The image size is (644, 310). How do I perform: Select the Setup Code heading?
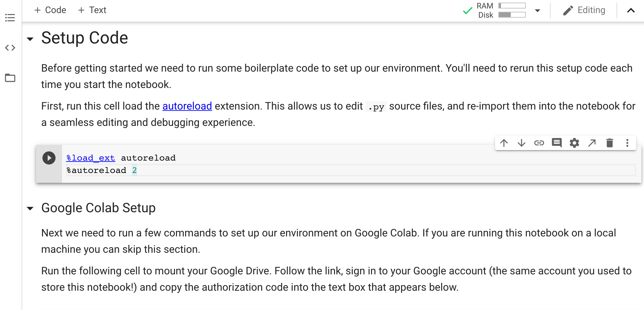click(x=85, y=38)
